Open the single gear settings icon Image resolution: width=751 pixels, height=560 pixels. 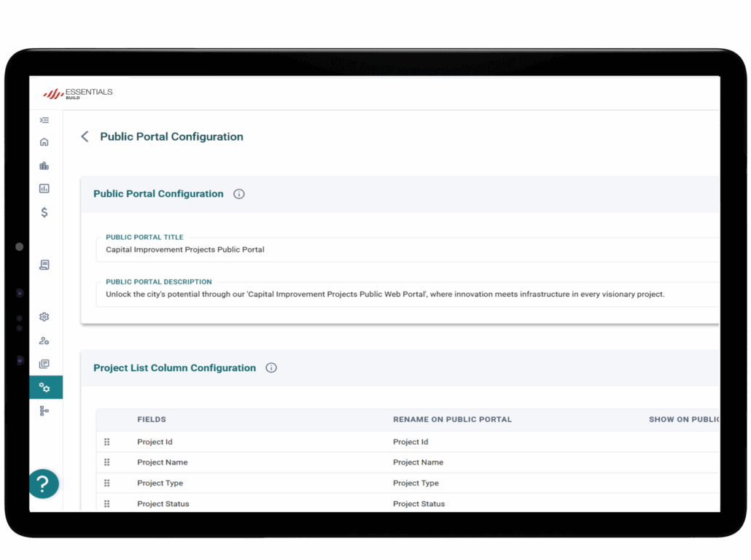point(44,317)
